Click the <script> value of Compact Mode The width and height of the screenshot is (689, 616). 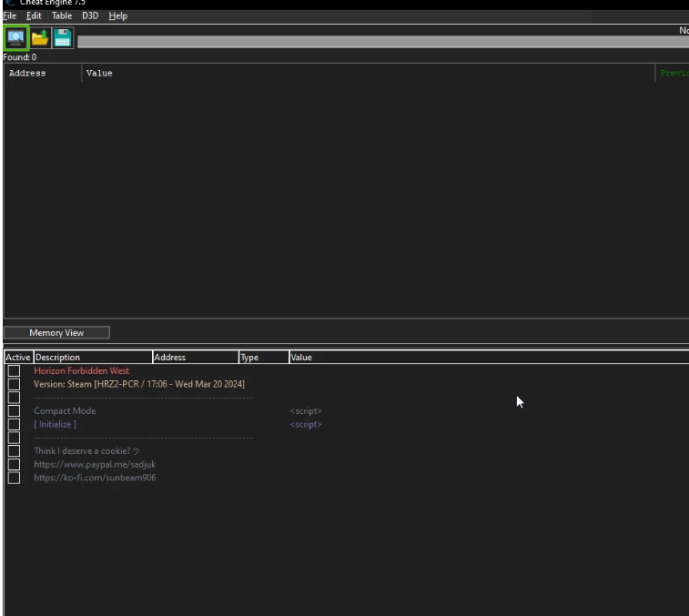pos(306,411)
